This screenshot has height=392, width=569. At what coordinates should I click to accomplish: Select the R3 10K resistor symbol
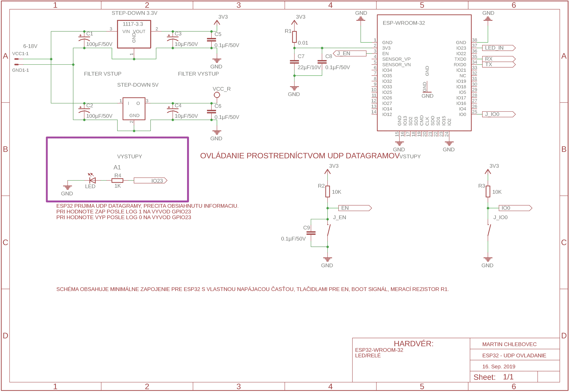coord(488,191)
